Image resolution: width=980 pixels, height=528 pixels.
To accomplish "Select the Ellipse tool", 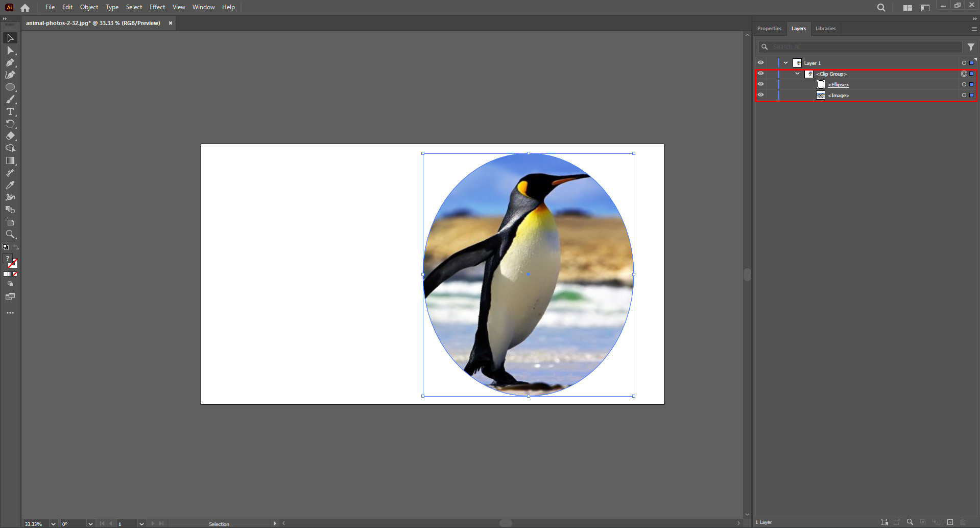I will click(x=10, y=87).
